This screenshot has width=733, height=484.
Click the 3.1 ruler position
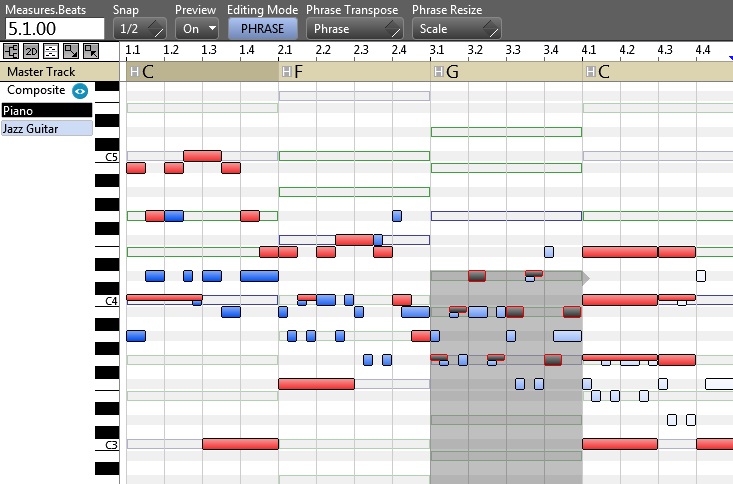[437, 50]
